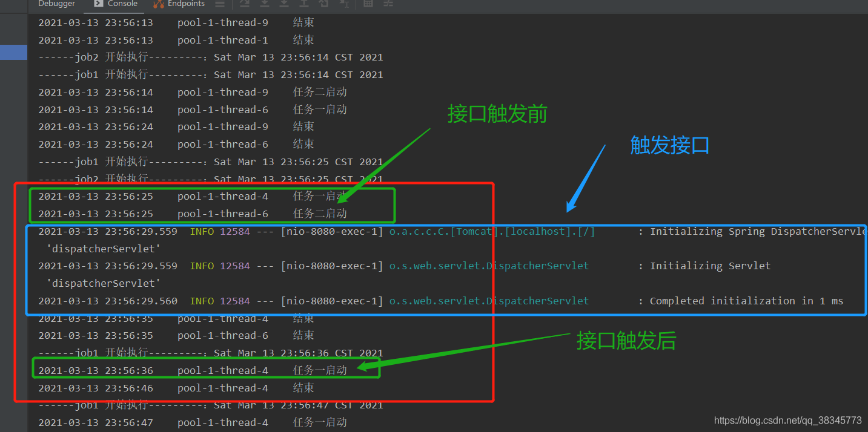
Task: Click the terminal icon beside Console label
Action: tap(98, 4)
